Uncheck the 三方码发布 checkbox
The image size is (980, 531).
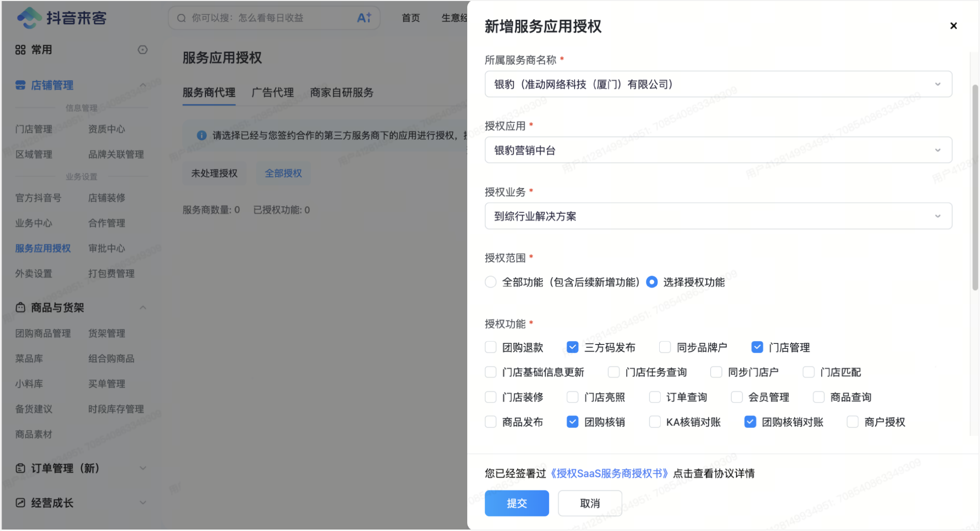pyautogui.click(x=572, y=346)
